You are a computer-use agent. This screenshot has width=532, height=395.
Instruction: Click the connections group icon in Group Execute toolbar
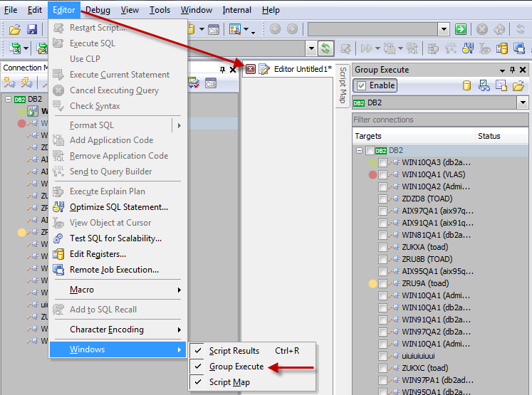[x=484, y=85]
